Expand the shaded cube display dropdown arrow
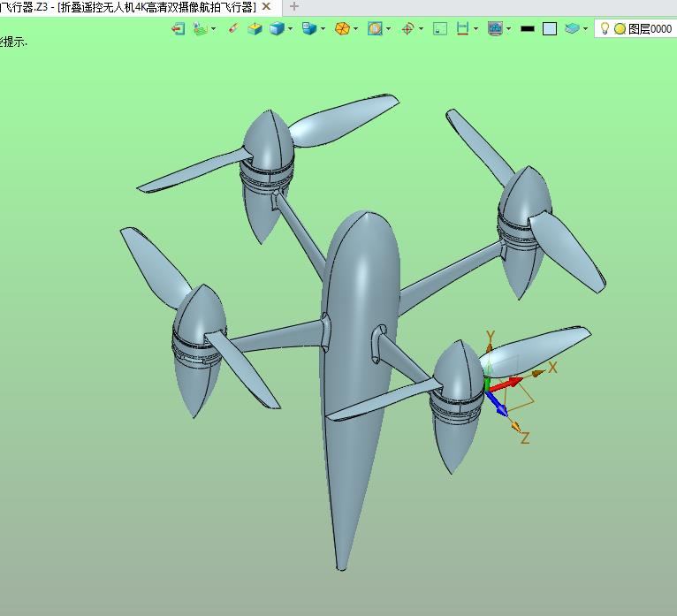This screenshot has width=677, height=616. (290, 29)
